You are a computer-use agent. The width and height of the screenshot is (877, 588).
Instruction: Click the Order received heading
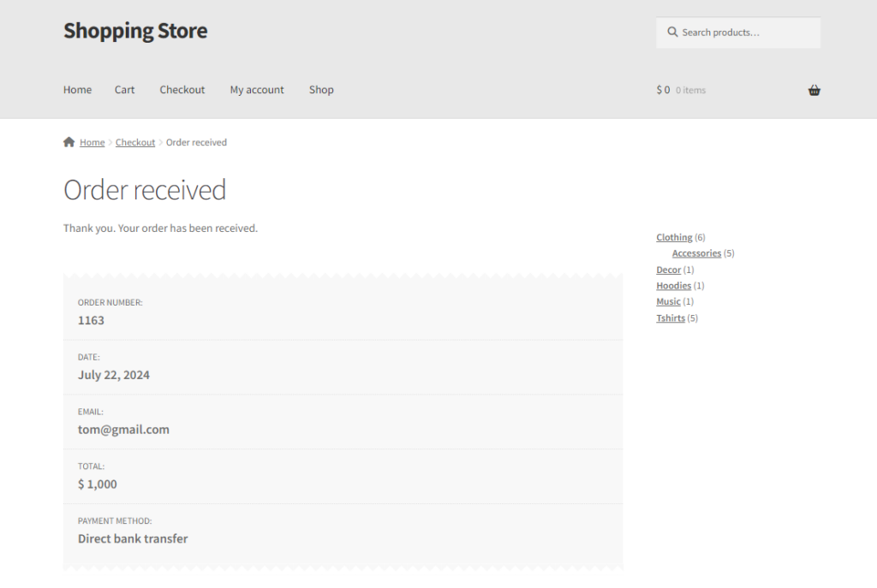point(144,189)
